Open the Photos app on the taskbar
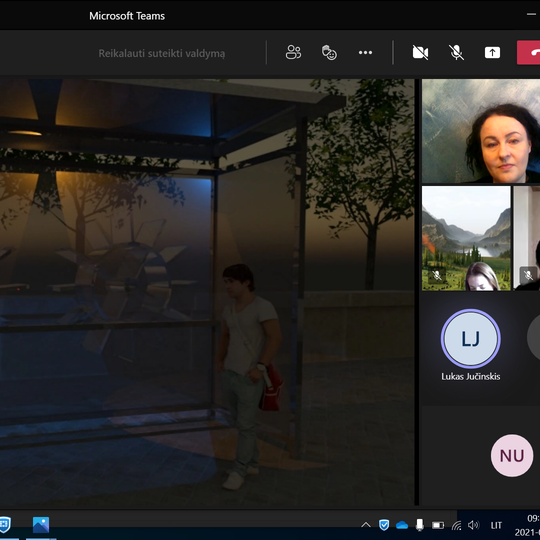The width and height of the screenshot is (540, 540). pos(41,525)
